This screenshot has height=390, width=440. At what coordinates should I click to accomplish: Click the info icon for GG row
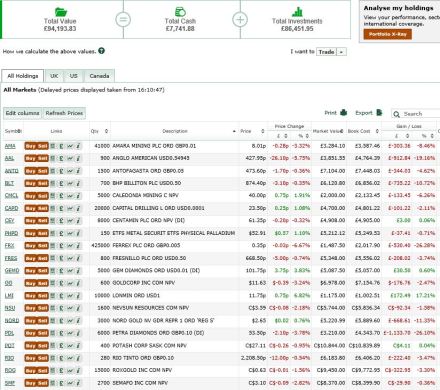coord(78,283)
